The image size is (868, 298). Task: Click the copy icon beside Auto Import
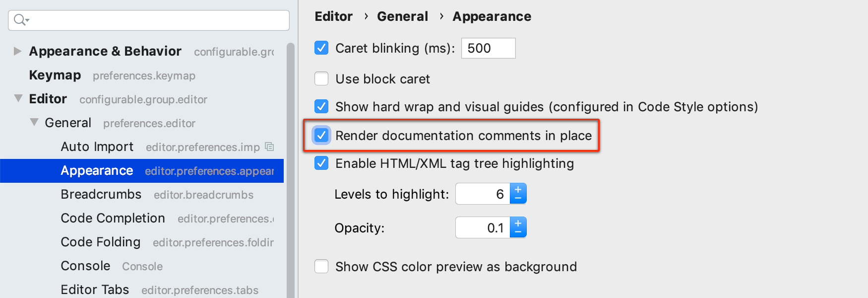[x=269, y=147]
